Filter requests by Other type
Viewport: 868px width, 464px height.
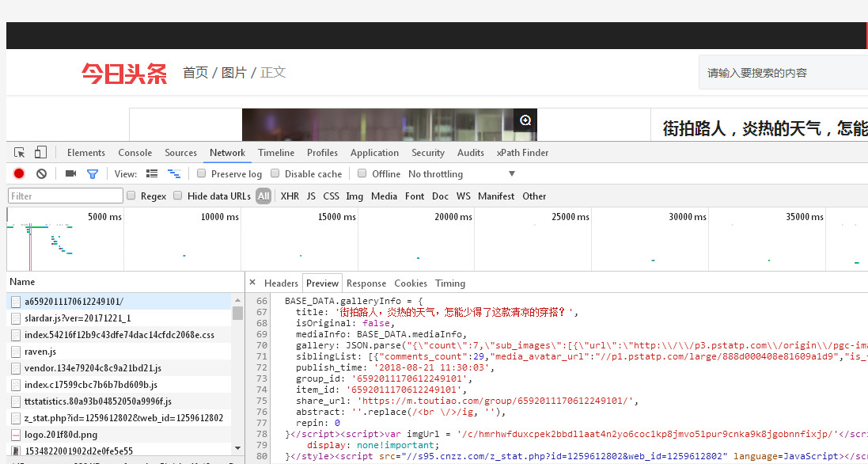pos(534,196)
